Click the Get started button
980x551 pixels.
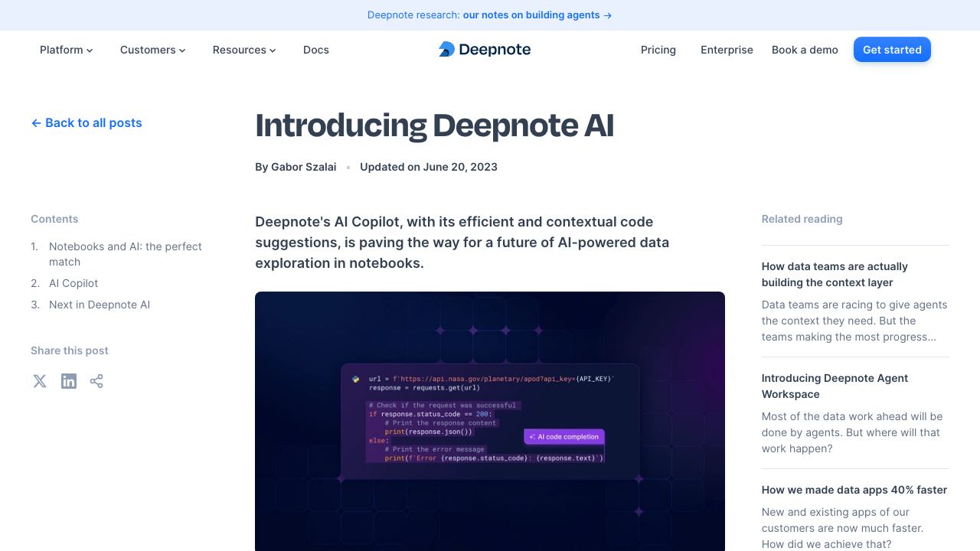coord(892,50)
